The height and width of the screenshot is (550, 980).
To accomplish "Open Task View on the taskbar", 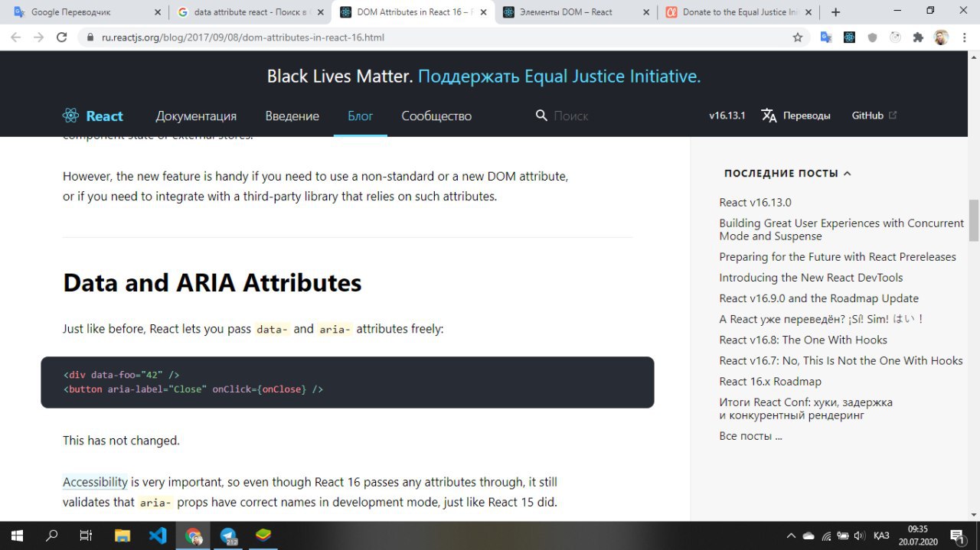I will [x=87, y=535].
